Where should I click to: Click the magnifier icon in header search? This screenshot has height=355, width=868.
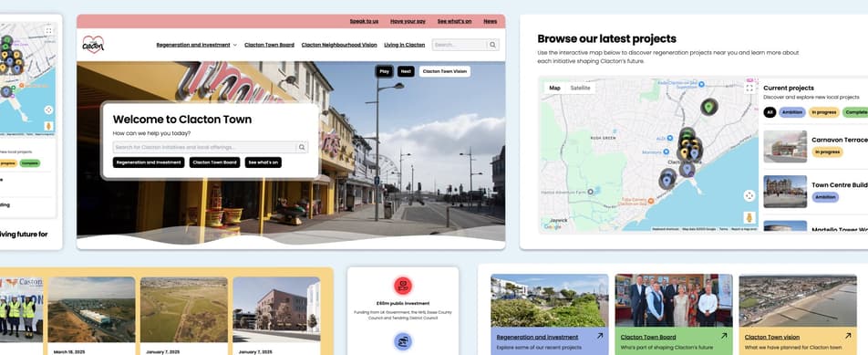(492, 45)
